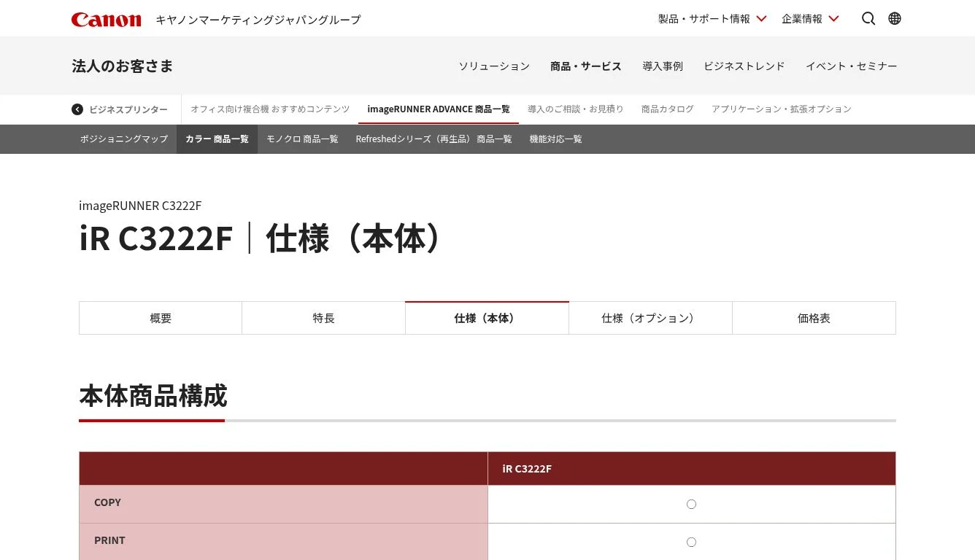The height and width of the screenshot is (560, 975).
Task: Select imageRUNNER ADVANCE 商品一覧
Action: [439, 109]
